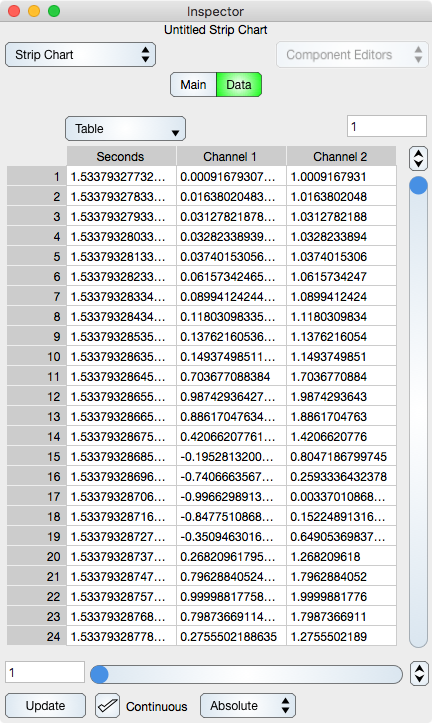Open the Absolute time mode dropdown
The height and width of the screenshot is (723, 432).
(248, 705)
